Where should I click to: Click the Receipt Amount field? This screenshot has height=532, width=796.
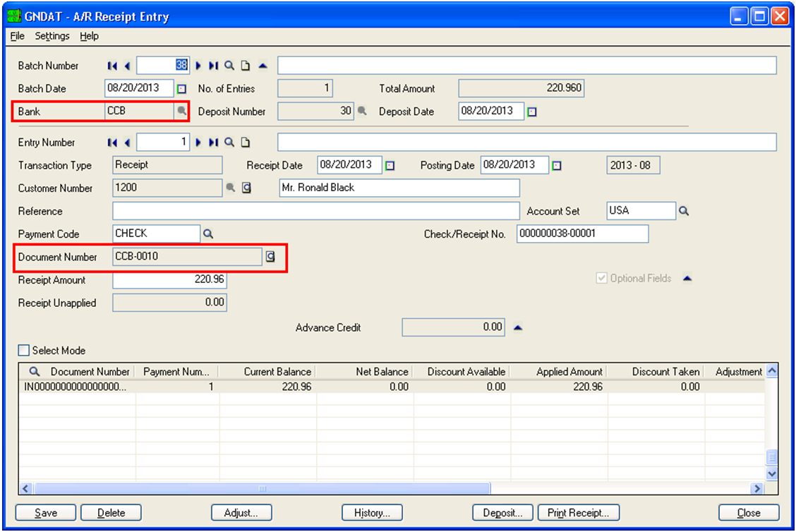(169, 279)
